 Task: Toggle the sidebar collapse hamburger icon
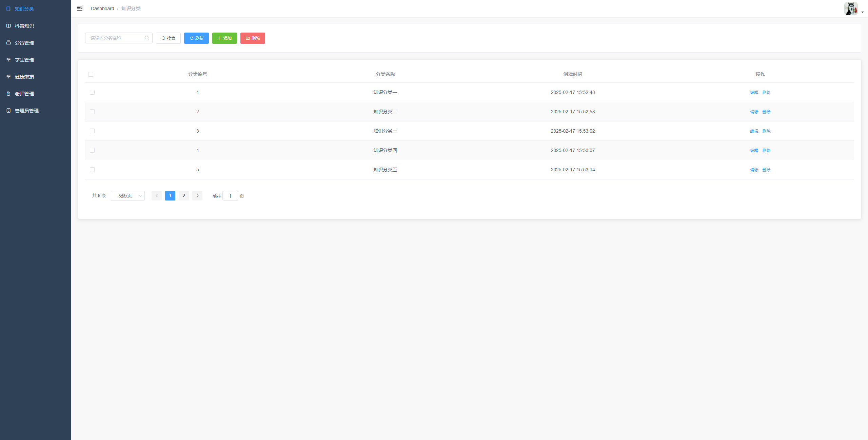[x=80, y=8]
